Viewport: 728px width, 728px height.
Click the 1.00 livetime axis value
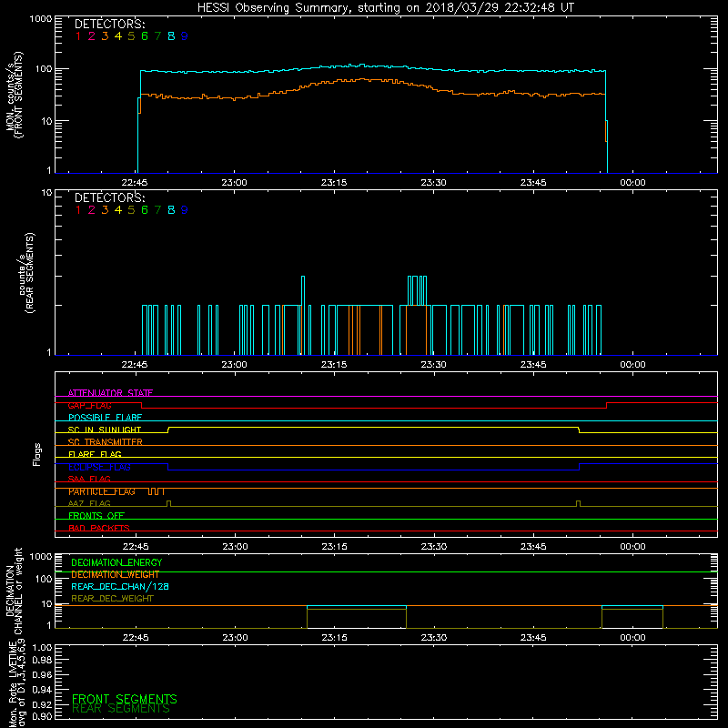click(42, 647)
